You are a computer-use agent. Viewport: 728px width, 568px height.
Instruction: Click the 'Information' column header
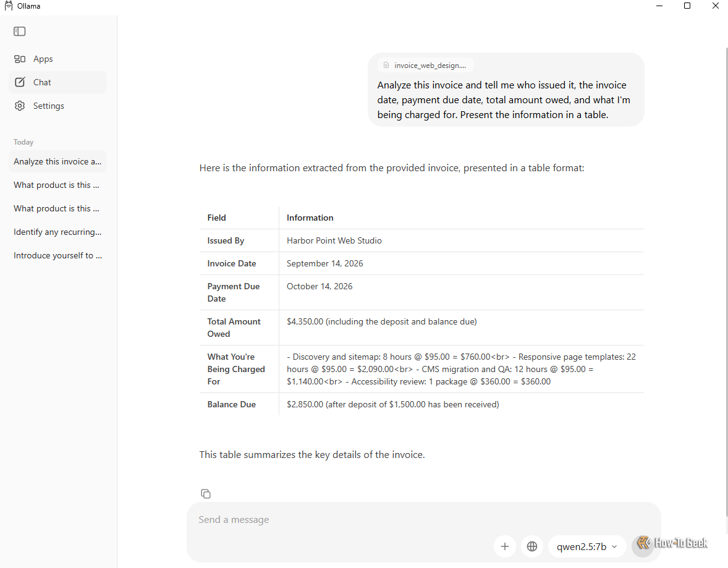[x=310, y=218]
